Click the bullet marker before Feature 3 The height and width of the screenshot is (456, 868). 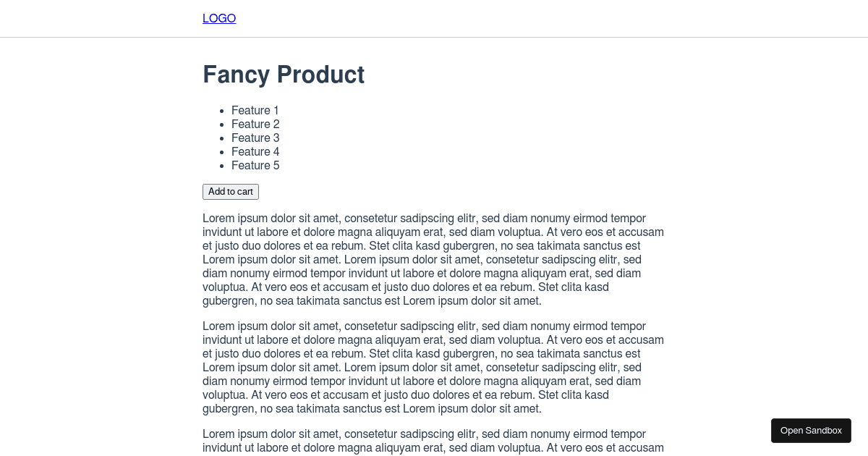click(x=221, y=138)
